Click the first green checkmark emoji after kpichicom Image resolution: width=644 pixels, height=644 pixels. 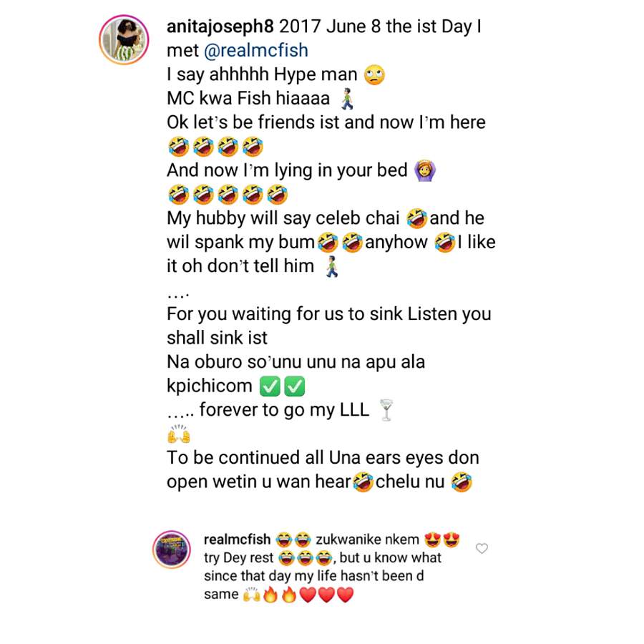coord(270,386)
